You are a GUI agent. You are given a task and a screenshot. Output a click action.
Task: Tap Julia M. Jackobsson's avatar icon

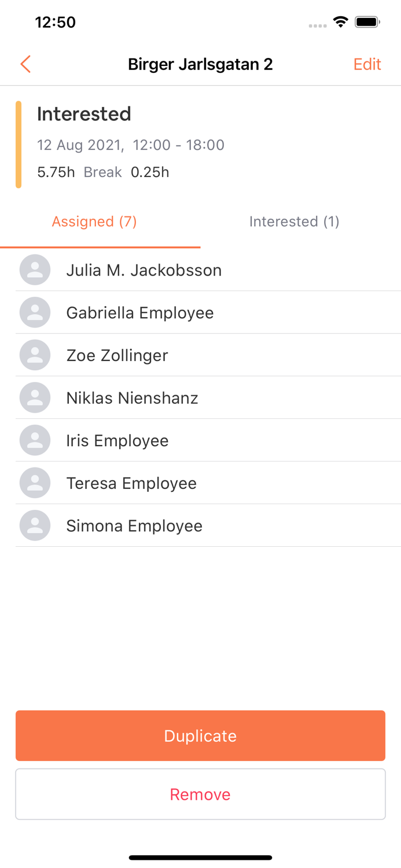point(35,270)
